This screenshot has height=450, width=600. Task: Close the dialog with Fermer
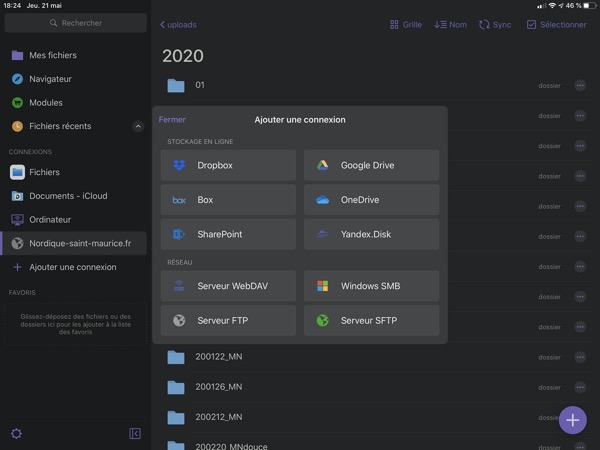click(x=172, y=119)
